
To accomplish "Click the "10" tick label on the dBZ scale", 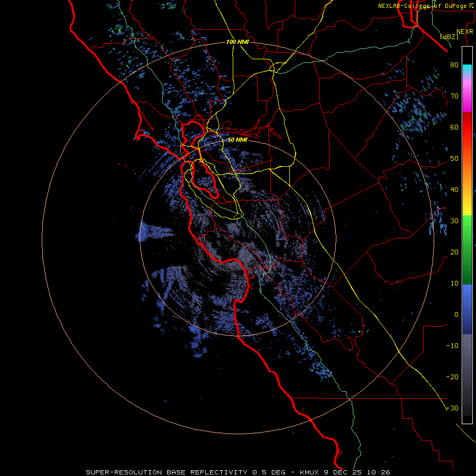I will click(454, 283).
